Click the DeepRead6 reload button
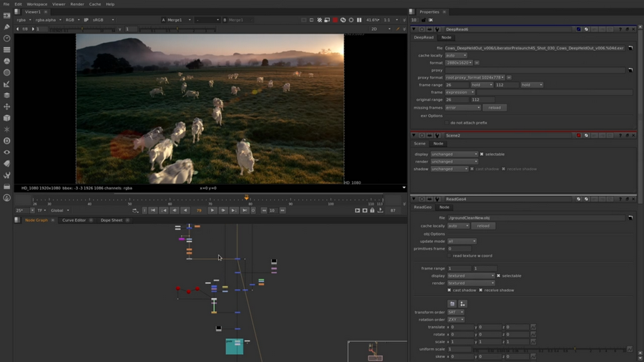This screenshot has height=362, width=644. click(494, 107)
